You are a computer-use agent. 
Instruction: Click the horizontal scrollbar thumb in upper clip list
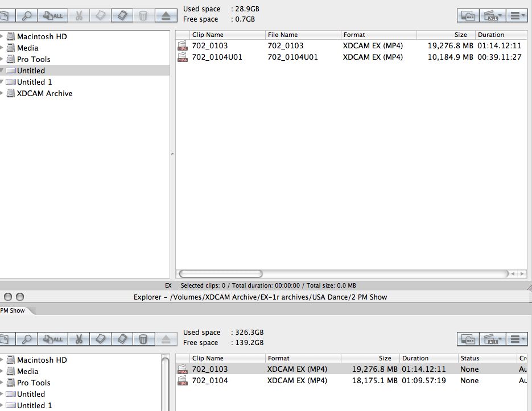[221, 273]
